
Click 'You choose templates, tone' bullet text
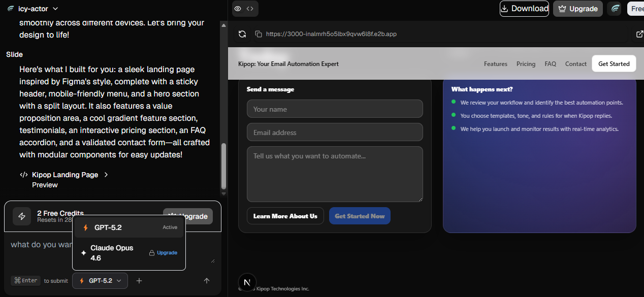[x=536, y=116]
